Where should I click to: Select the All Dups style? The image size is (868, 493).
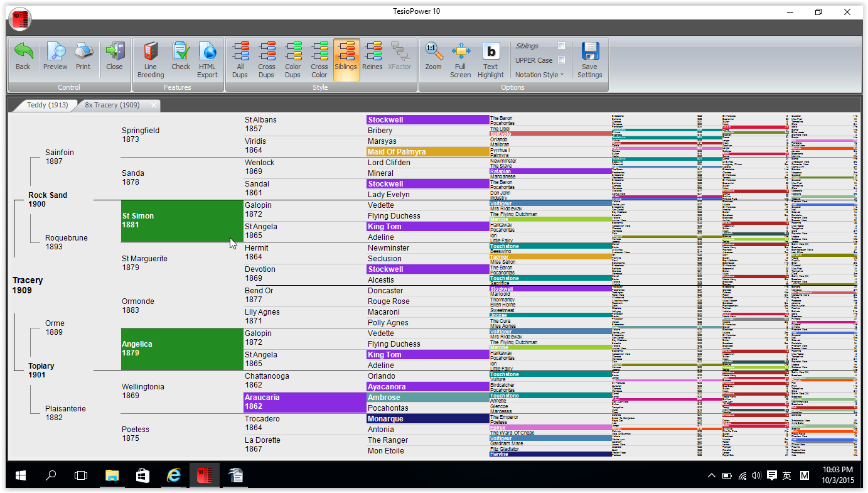[240, 52]
